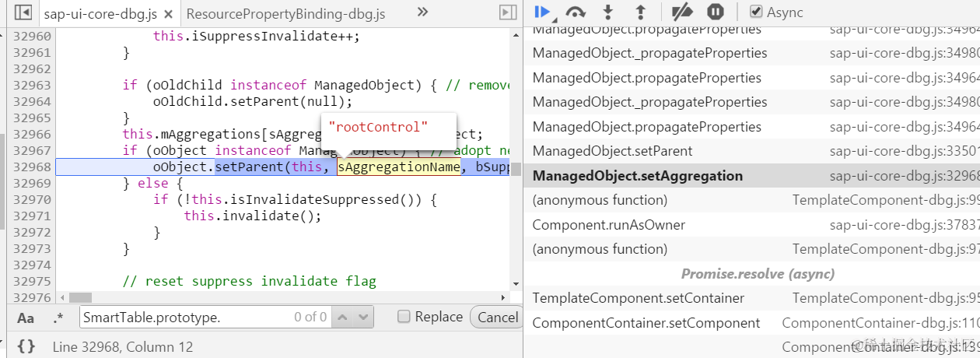The width and height of the screenshot is (980, 358).
Task: Click line number 32967 in gutter
Action: coord(33,151)
